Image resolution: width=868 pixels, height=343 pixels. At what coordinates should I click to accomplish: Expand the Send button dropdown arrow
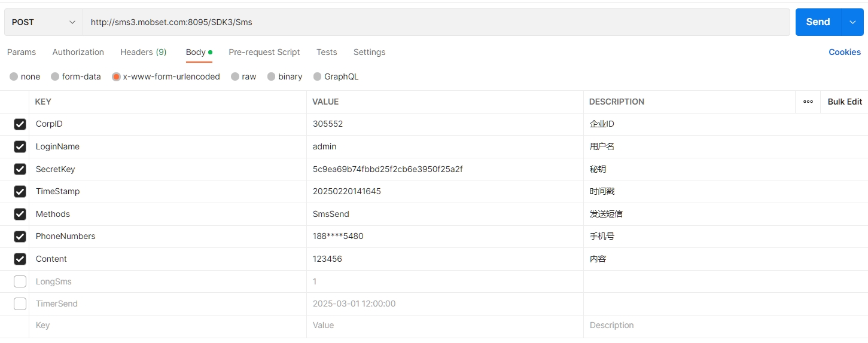(x=852, y=22)
